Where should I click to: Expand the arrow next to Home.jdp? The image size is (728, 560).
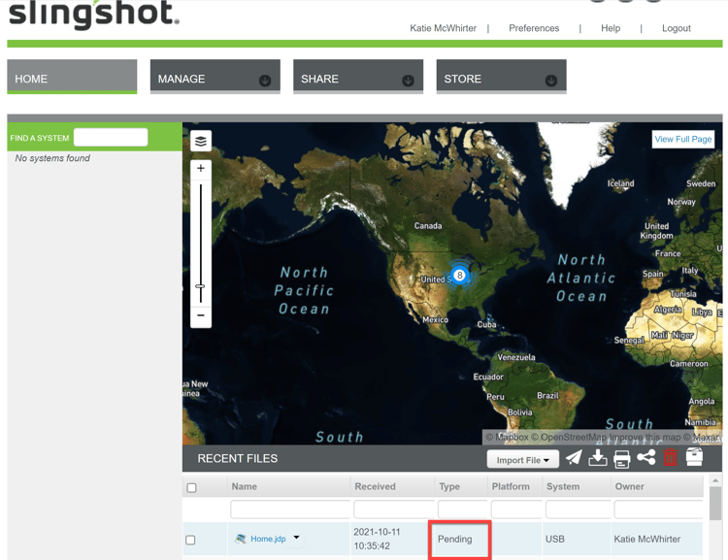pos(296,538)
